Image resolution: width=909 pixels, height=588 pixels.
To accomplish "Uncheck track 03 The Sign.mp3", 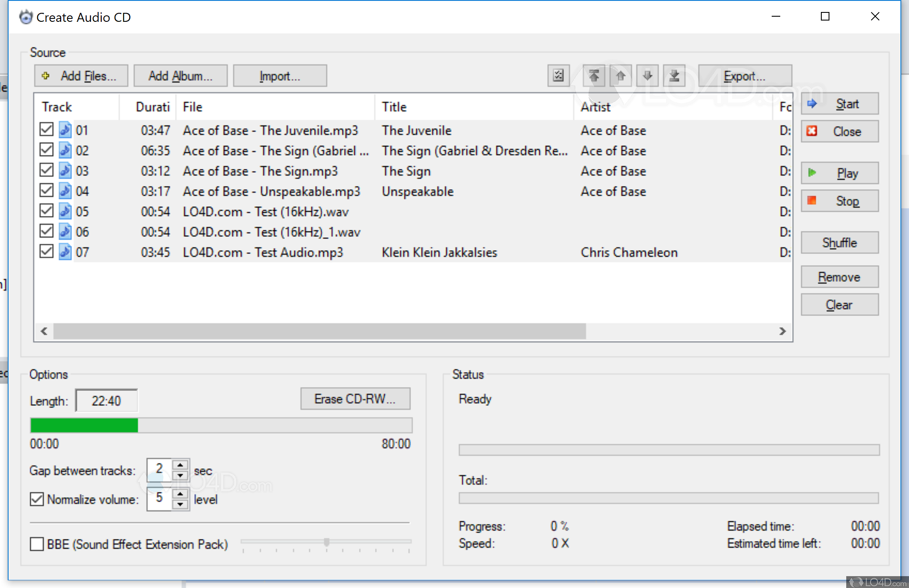I will point(46,170).
